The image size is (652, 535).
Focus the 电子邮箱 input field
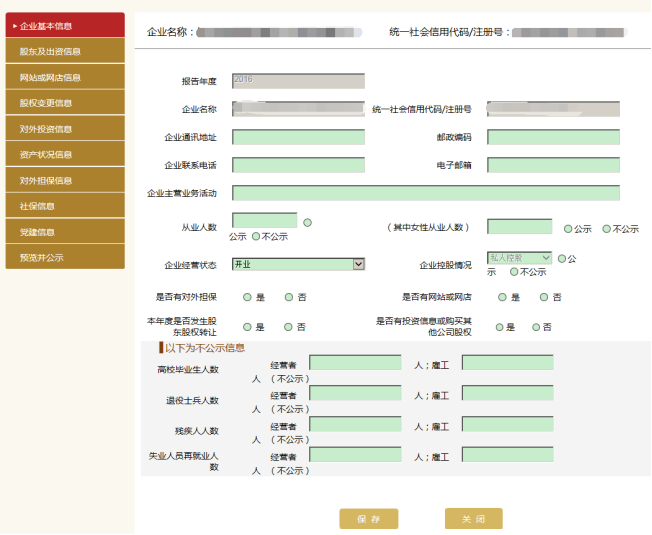(553, 165)
